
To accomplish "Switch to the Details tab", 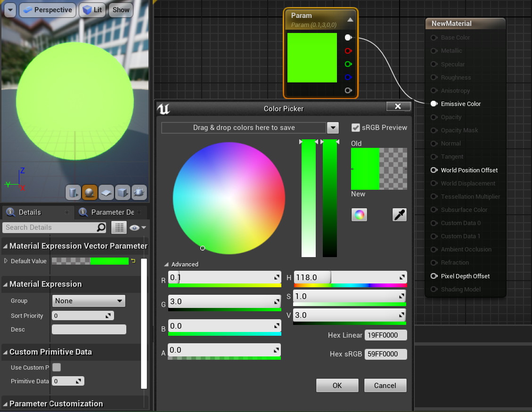I will point(30,212).
